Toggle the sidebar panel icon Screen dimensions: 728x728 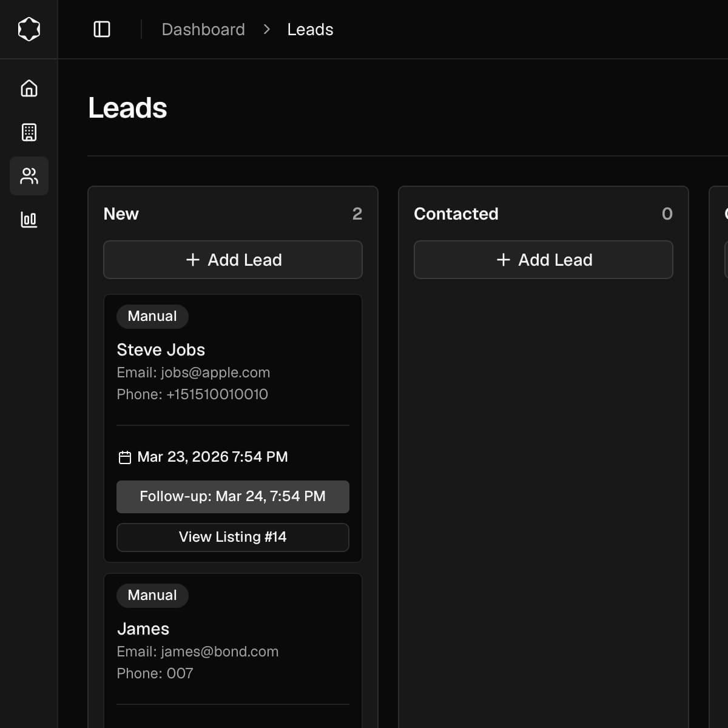pos(102,29)
